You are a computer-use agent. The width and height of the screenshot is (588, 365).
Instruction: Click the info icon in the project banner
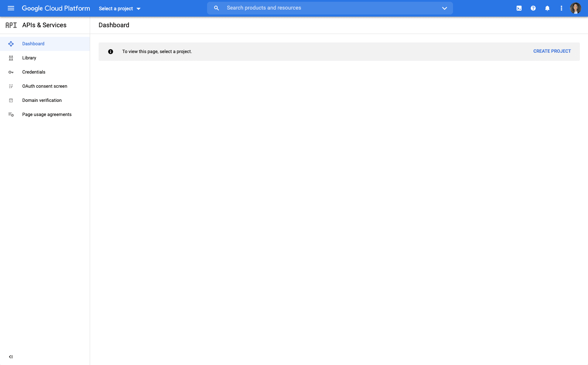[111, 52]
